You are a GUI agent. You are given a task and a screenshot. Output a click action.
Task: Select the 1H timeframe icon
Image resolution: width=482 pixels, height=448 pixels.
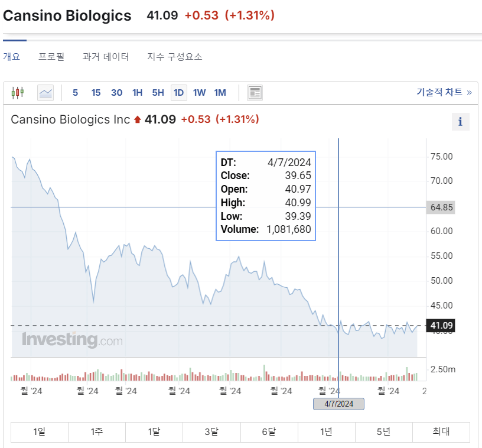pyautogui.click(x=138, y=92)
